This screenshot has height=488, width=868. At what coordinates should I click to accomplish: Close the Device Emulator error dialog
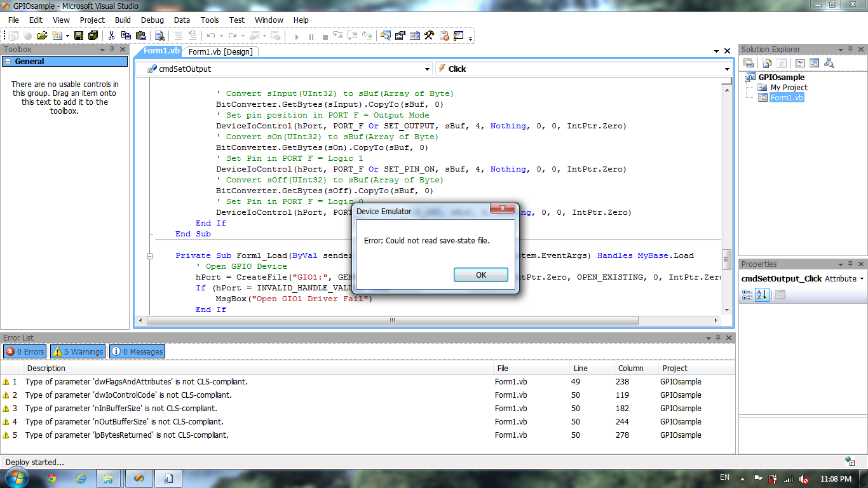point(503,208)
